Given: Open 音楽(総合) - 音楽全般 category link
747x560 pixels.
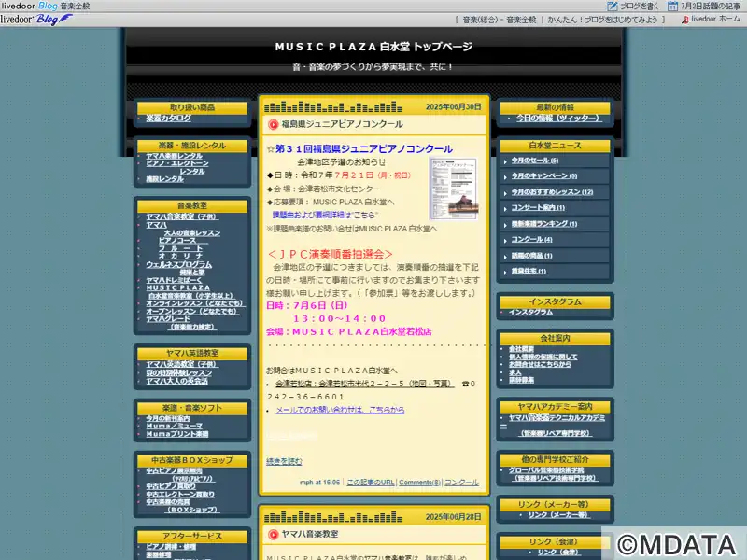Looking at the screenshot, I should pyautogui.click(x=499, y=20).
